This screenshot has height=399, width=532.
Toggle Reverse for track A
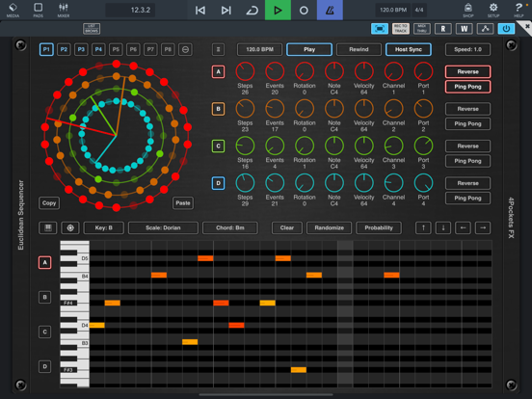pyautogui.click(x=467, y=72)
